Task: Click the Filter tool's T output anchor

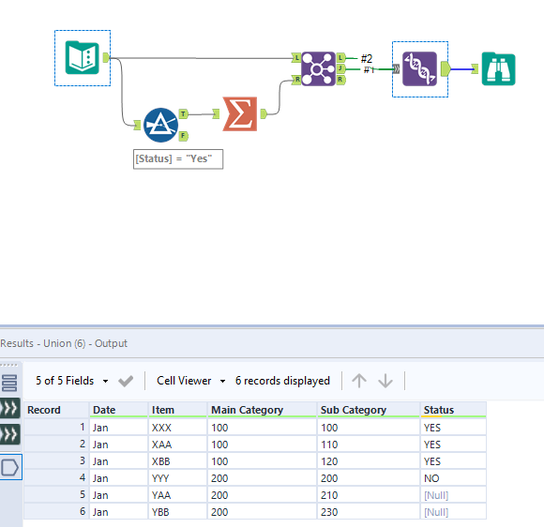Action: pos(183,114)
